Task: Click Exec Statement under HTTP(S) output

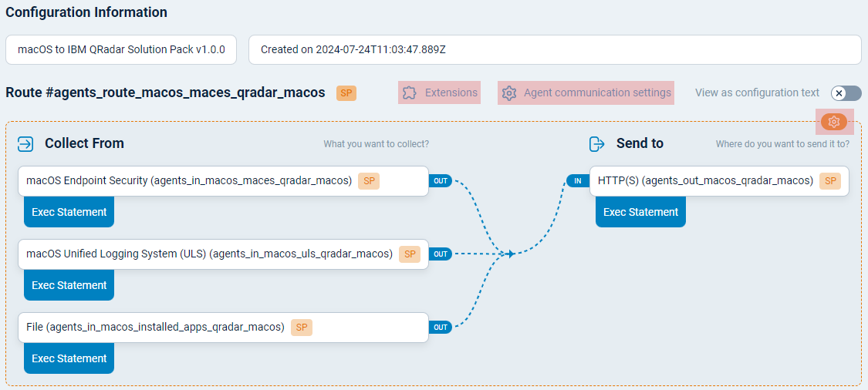Action: click(640, 212)
